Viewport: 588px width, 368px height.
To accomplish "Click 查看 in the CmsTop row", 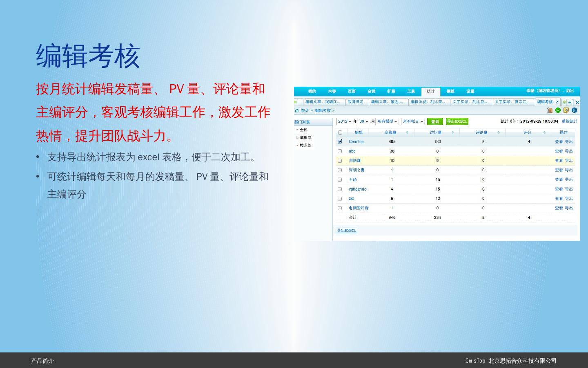I will pyautogui.click(x=559, y=141).
